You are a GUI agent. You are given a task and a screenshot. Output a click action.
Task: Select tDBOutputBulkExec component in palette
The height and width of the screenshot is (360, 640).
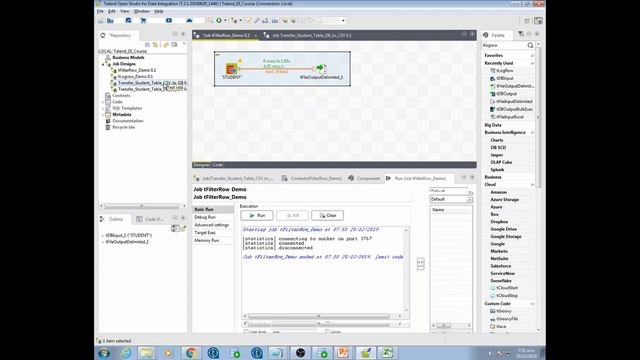pos(511,109)
